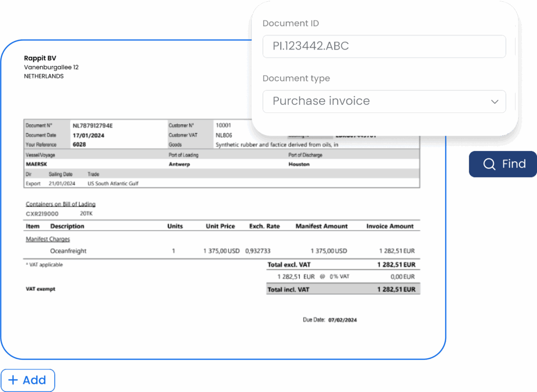Click the Add button
This screenshot has width=537, height=392.
(28, 380)
